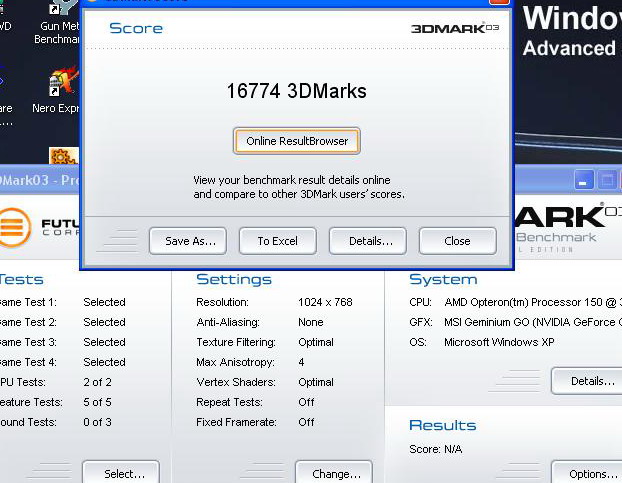Export results with To Excel button
Viewport: 622px width, 483px height.
pos(278,241)
